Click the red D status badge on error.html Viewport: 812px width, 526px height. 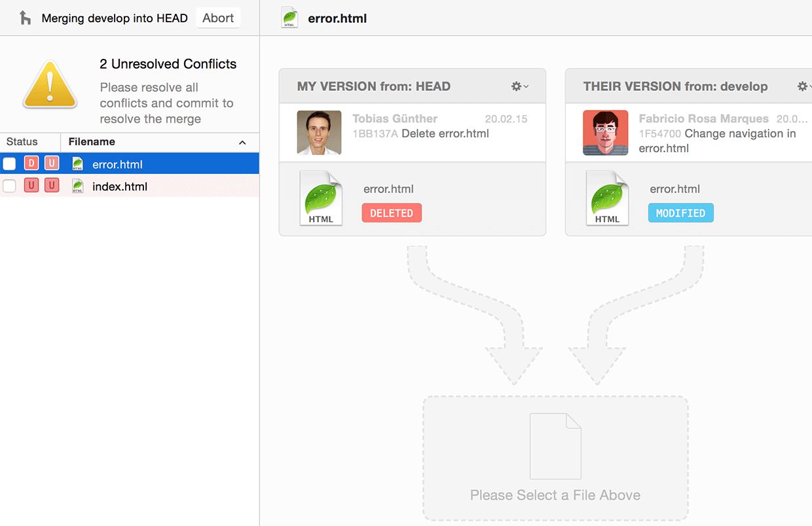tap(31, 163)
